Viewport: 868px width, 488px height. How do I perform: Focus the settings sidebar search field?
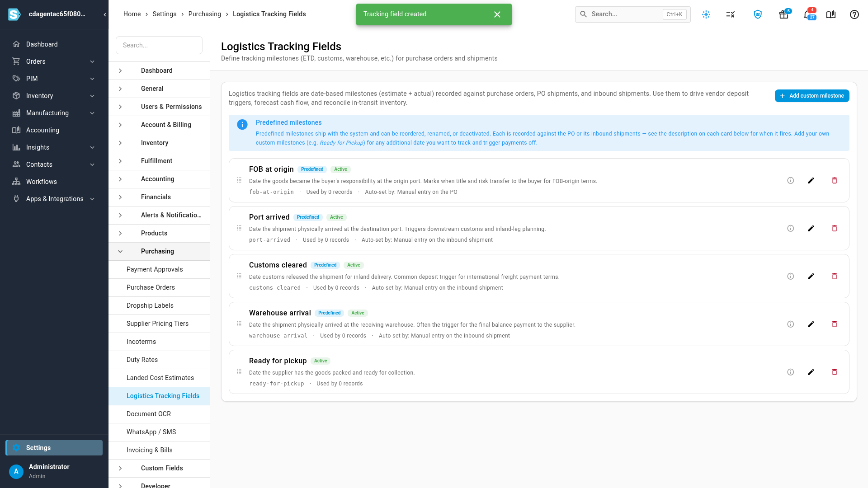pyautogui.click(x=159, y=45)
